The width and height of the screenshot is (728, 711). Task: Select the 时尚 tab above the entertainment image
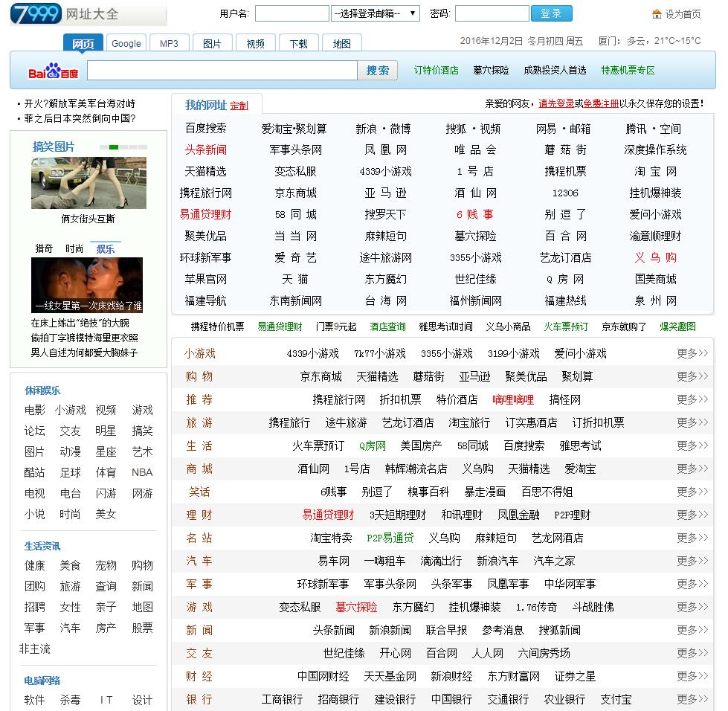74,249
